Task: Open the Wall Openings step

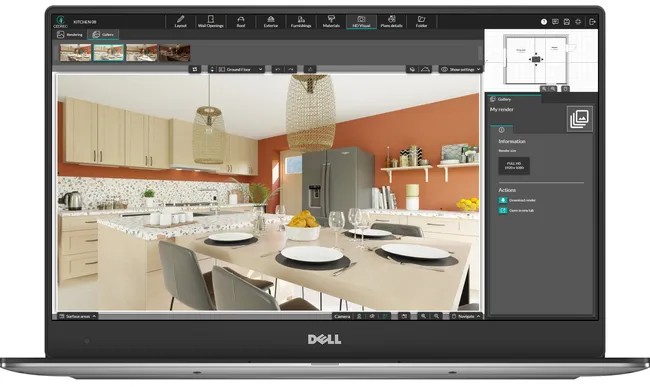Action: pyautogui.click(x=211, y=22)
